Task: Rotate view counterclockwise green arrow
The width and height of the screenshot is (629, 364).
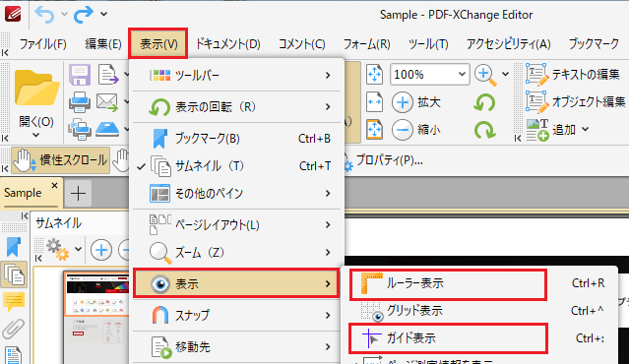Action: 484,102
